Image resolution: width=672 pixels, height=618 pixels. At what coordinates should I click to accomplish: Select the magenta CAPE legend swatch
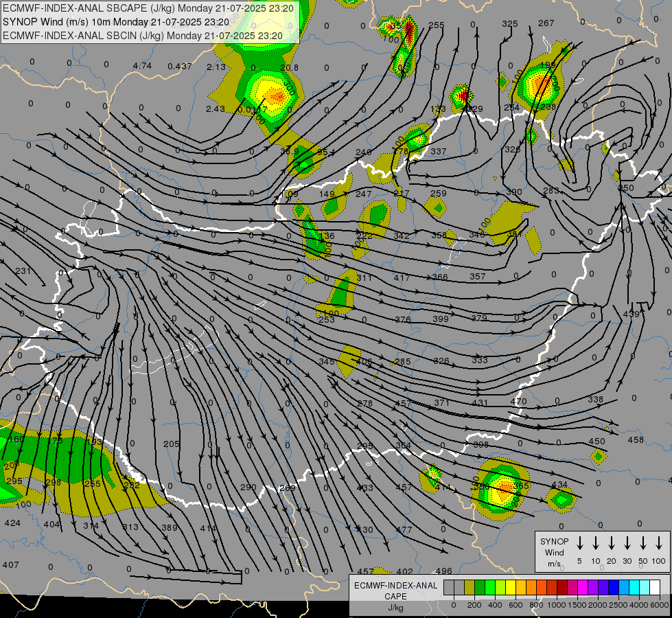tap(583, 588)
